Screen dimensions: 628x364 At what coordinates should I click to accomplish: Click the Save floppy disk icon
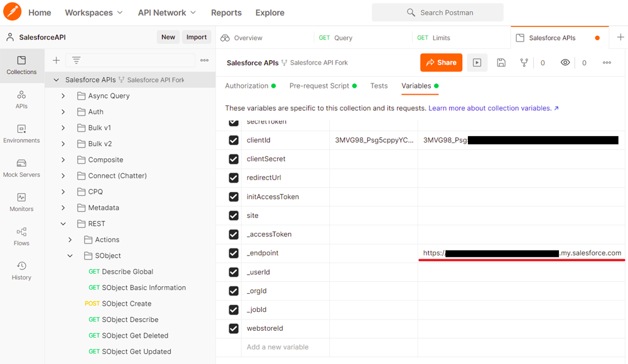(501, 63)
